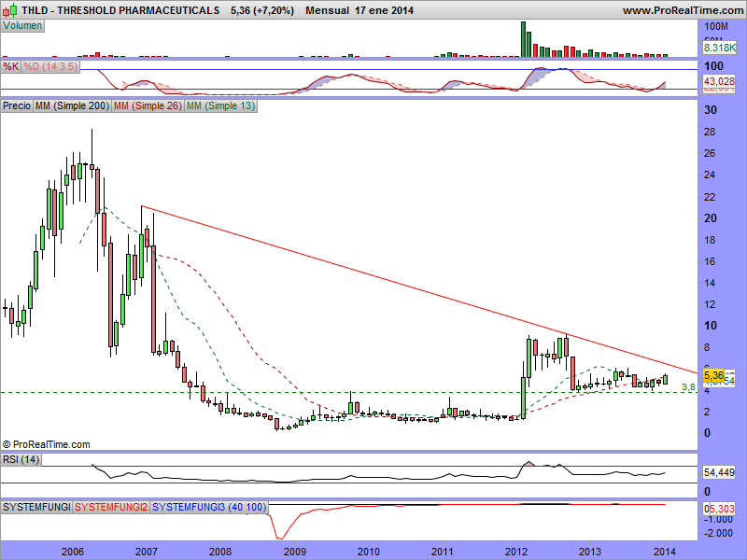This screenshot has width=747, height=560.
Task: Select the SYSTEMFUNGI2 indicator label
Action: point(110,507)
